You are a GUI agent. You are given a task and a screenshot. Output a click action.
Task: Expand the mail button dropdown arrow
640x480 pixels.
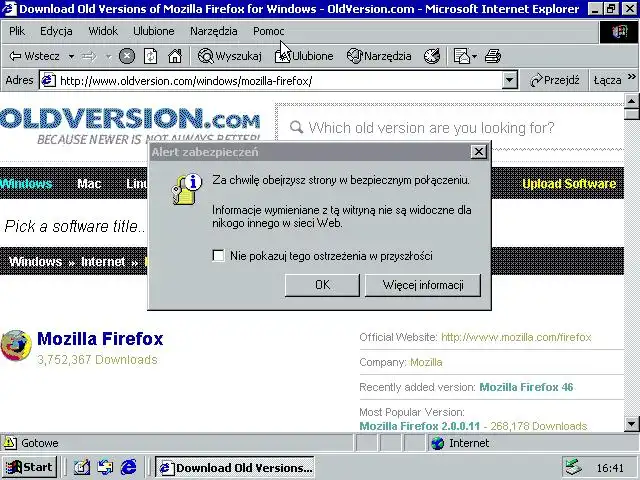coord(474,56)
